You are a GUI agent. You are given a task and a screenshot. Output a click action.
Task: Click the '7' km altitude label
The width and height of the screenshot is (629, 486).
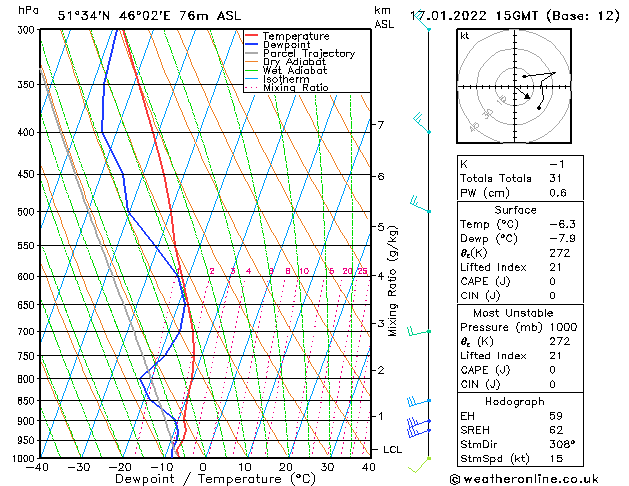click(380, 125)
